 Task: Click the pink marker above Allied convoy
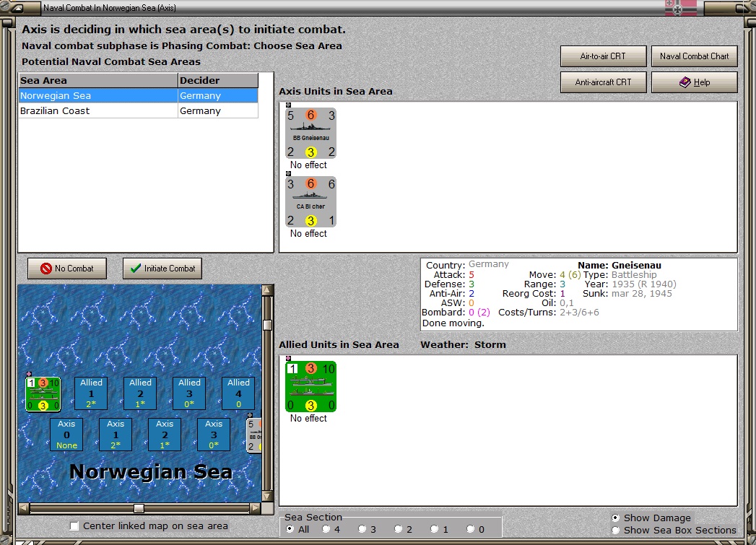pyautogui.click(x=288, y=359)
